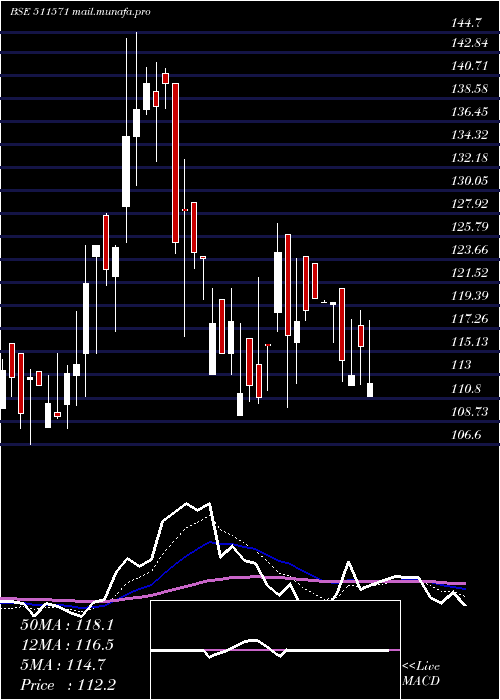Click the 140.71 price axis label

point(469,66)
